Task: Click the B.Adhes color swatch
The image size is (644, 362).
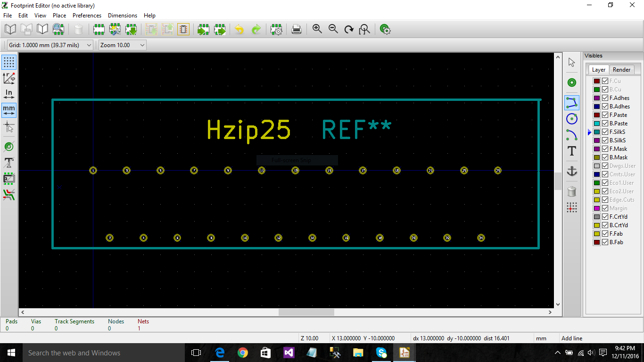Action: tap(597, 107)
